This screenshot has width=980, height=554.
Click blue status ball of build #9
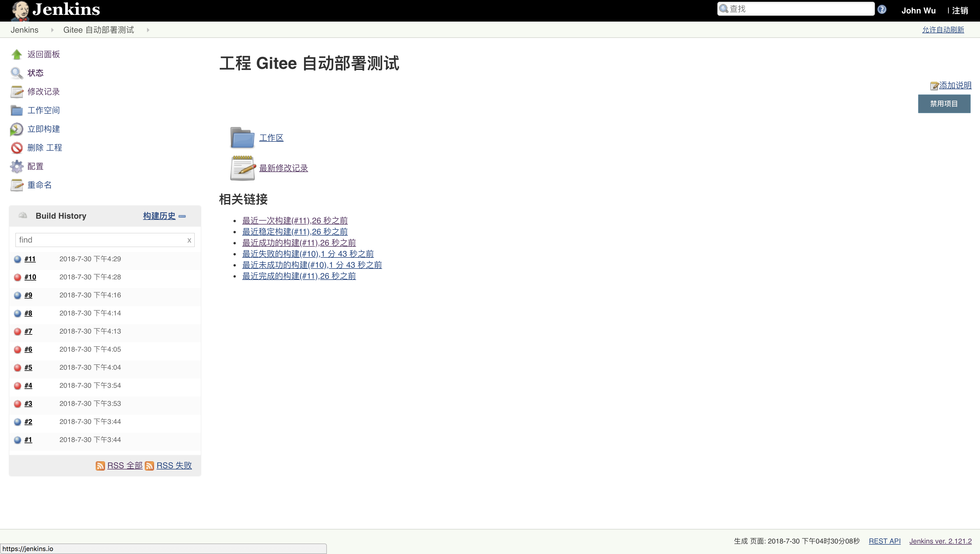point(18,295)
